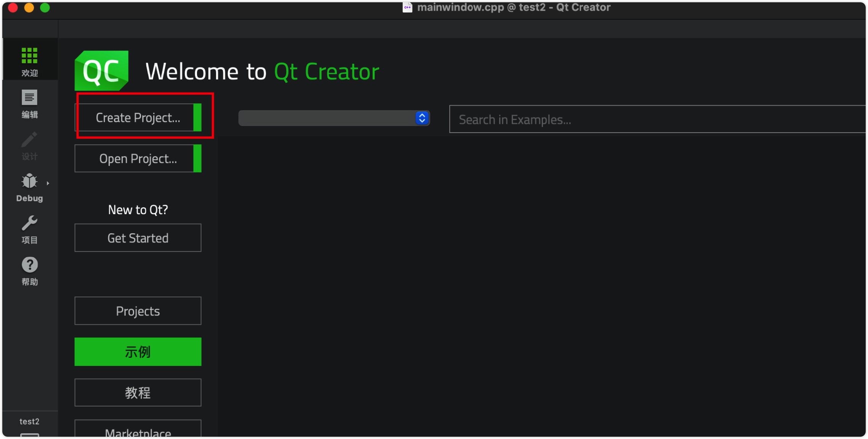868x439 pixels.
Task: Switch to the Projects tab
Action: 138,311
